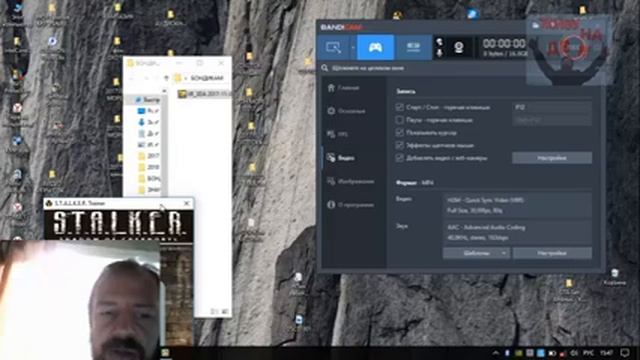Screen dimensions: 640x360
Task: Open Видео tab in Bandicam sidebar
Action: [x=341, y=158]
